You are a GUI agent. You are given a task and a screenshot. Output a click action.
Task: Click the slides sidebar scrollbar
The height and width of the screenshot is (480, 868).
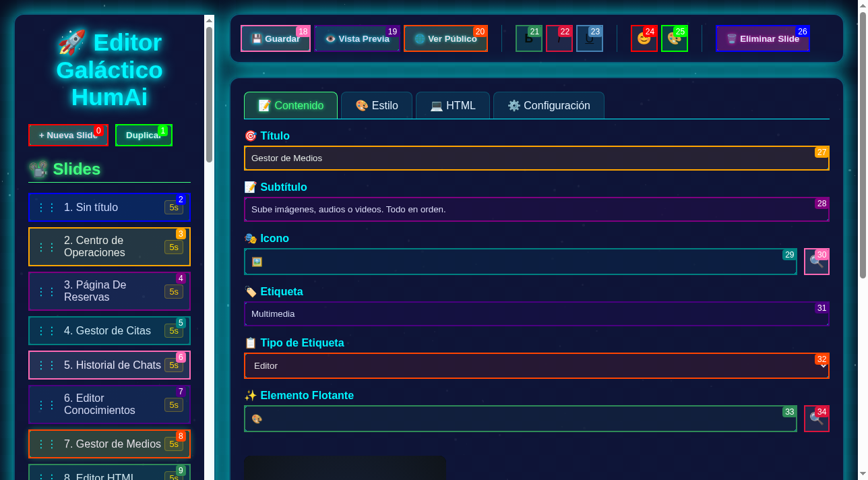(x=209, y=94)
